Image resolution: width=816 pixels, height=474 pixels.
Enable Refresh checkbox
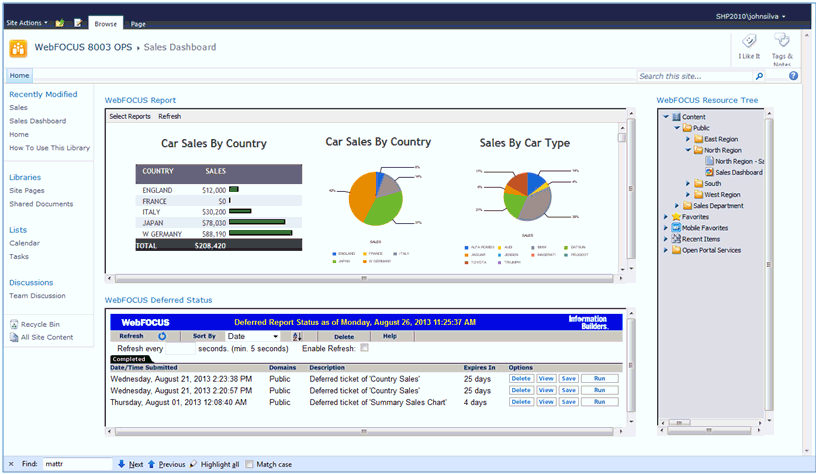click(364, 348)
